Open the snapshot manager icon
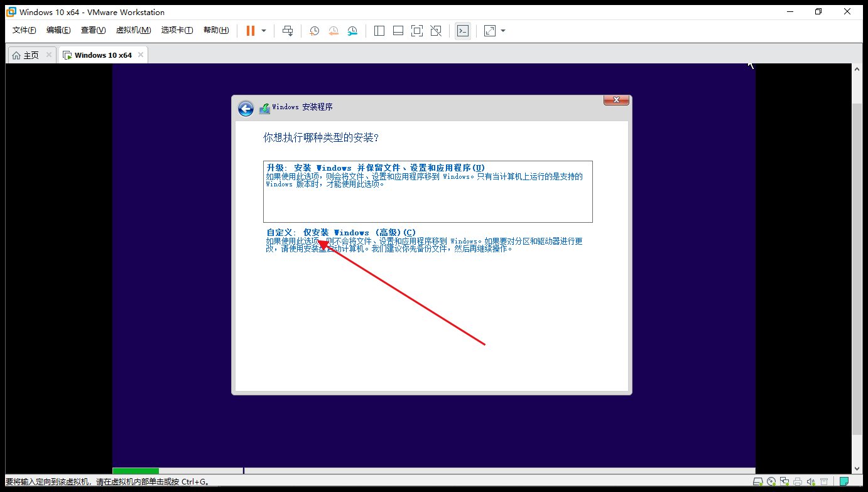The height and width of the screenshot is (492, 868). click(352, 31)
